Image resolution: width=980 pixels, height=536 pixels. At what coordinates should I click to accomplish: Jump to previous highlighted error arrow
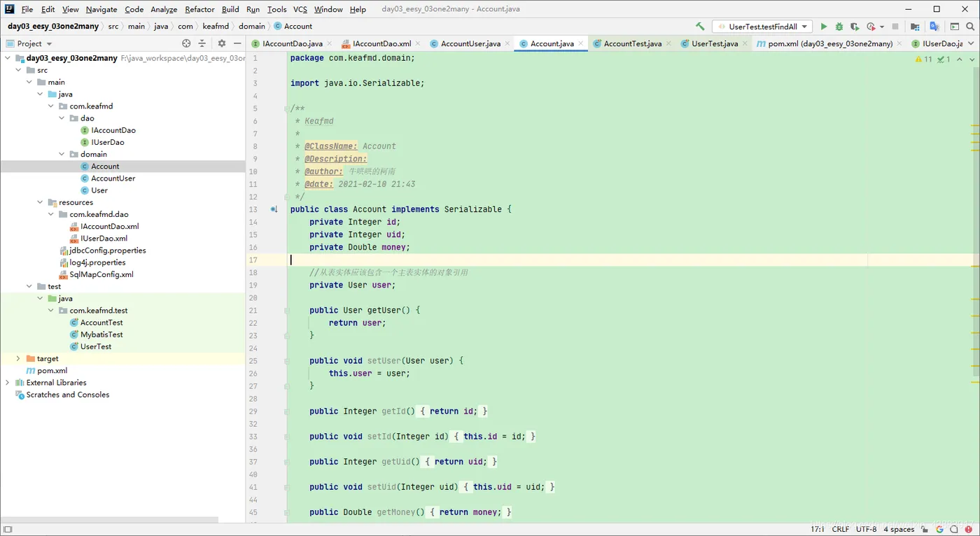(960, 59)
